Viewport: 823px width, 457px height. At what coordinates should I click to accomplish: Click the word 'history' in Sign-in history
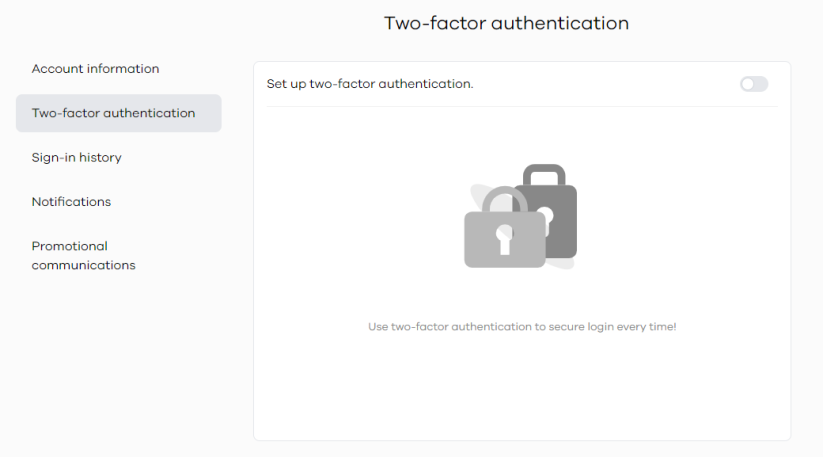tap(100, 157)
